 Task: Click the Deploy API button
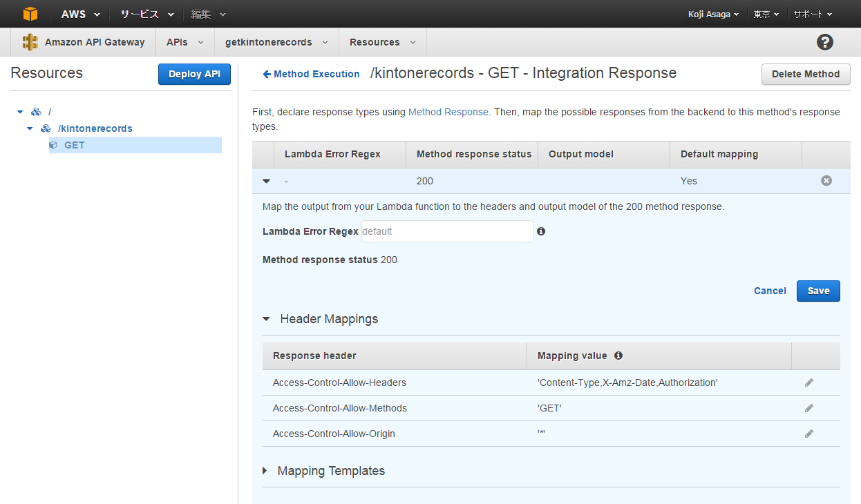click(x=194, y=74)
